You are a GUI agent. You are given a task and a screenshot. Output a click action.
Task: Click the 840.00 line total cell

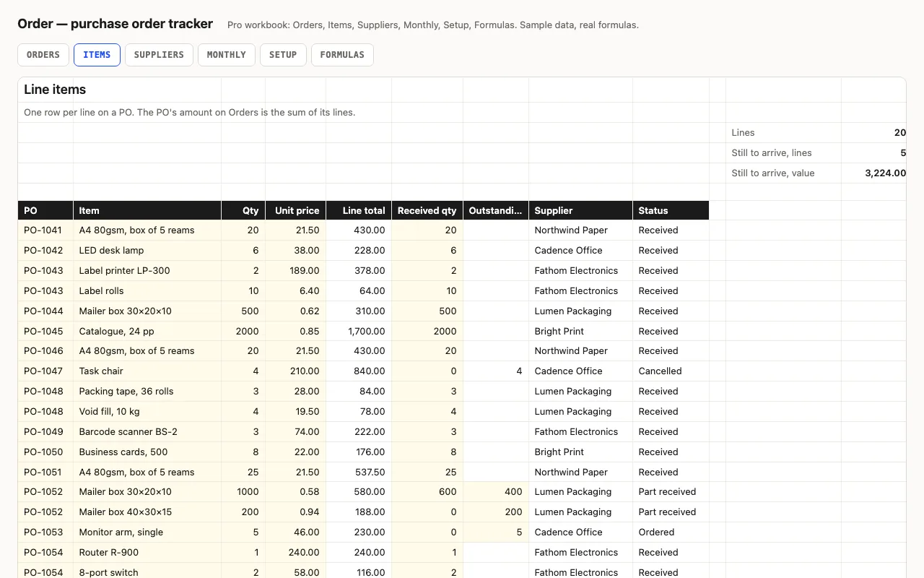pos(359,371)
